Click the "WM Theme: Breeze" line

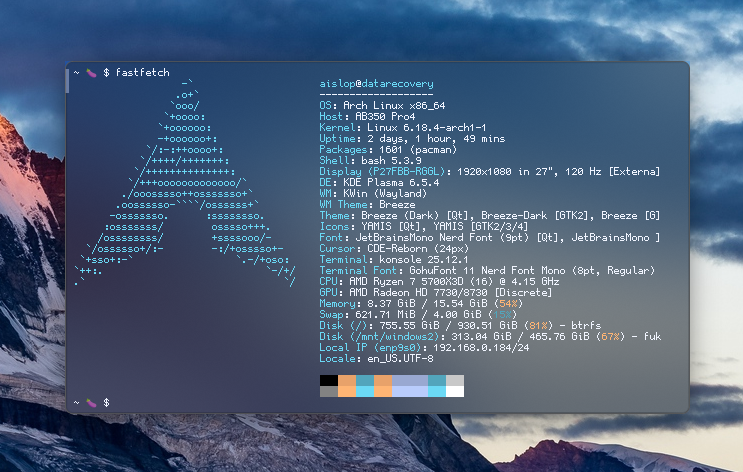point(367,204)
